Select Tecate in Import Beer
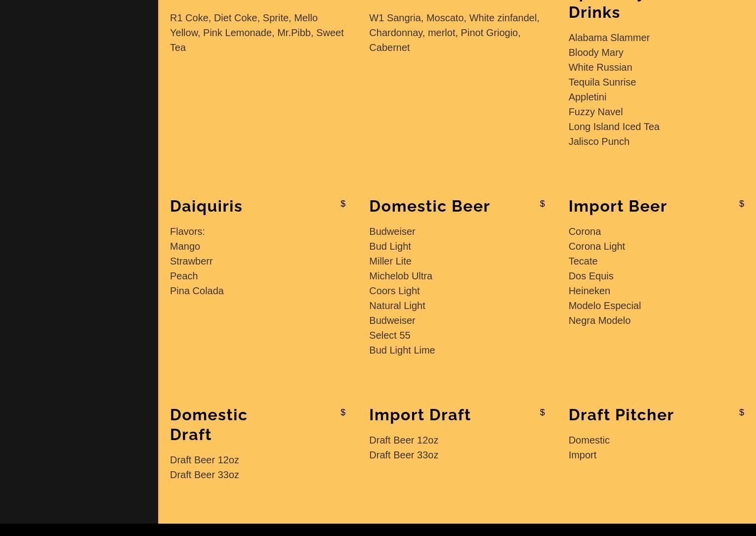The image size is (756, 536). click(583, 261)
